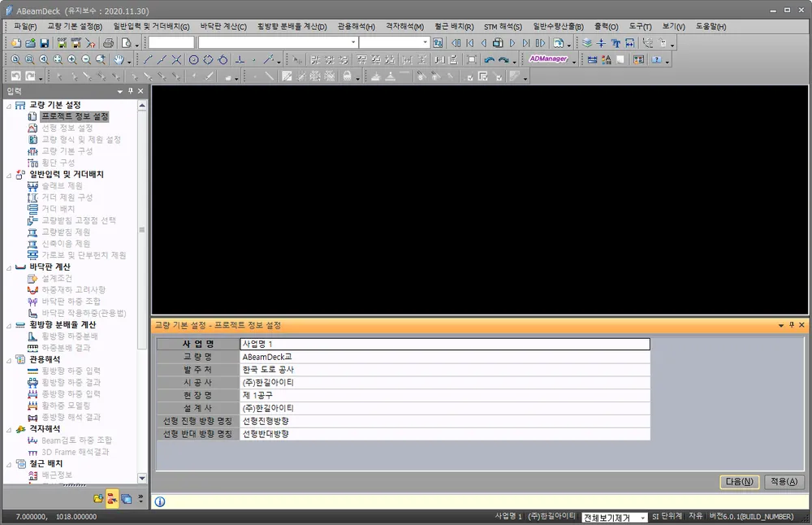
Task: Click the layers stack icon
Action: point(587,43)
